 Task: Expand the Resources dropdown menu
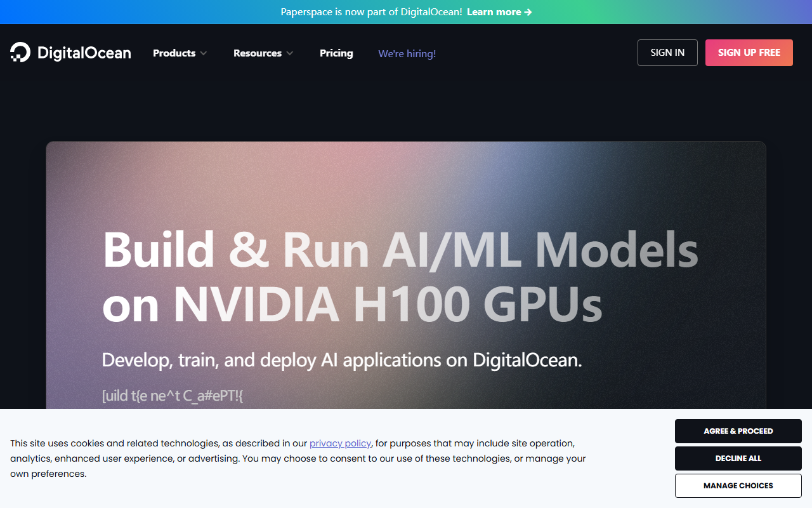(263, 53)
